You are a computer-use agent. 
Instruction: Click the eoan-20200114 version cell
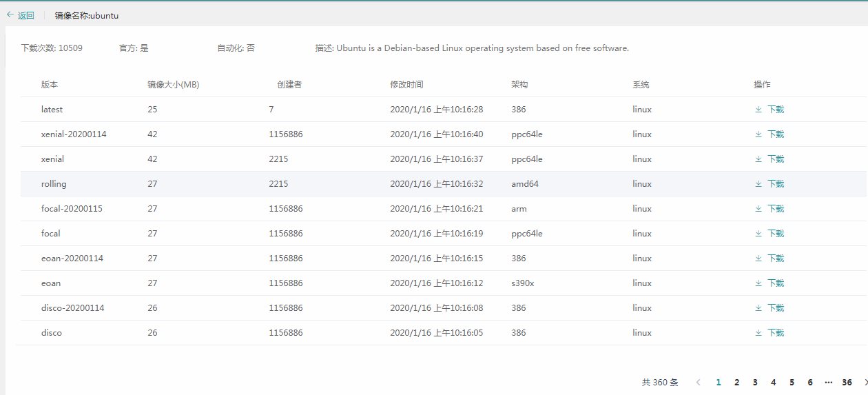[72, 258]
